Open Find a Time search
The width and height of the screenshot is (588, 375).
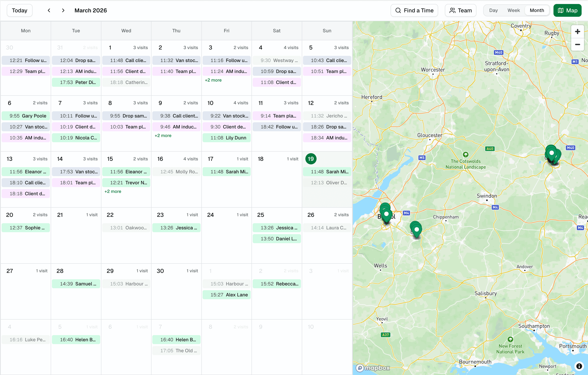(x=414, y=11)
